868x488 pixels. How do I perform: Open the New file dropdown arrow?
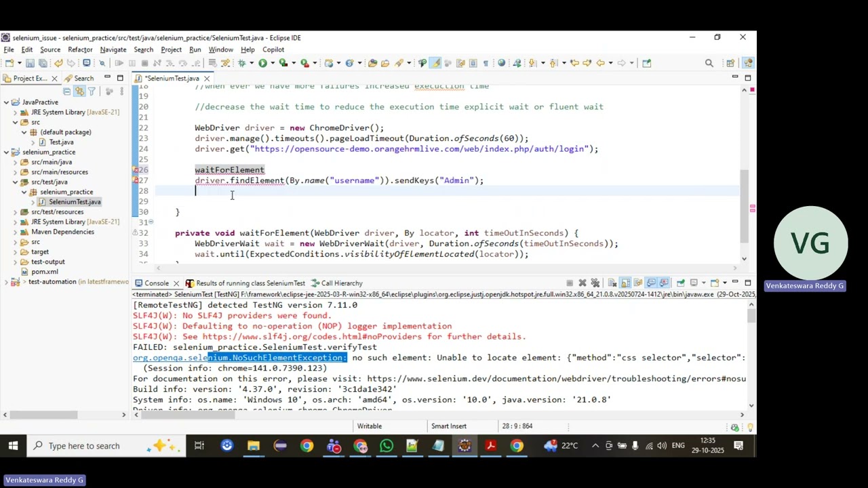19,63
